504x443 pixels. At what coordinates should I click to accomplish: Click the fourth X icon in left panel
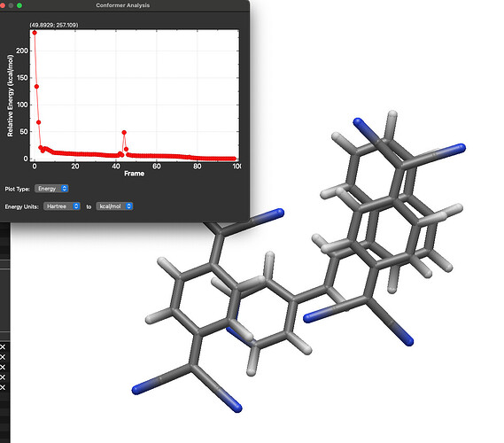(x=3, y=377)
